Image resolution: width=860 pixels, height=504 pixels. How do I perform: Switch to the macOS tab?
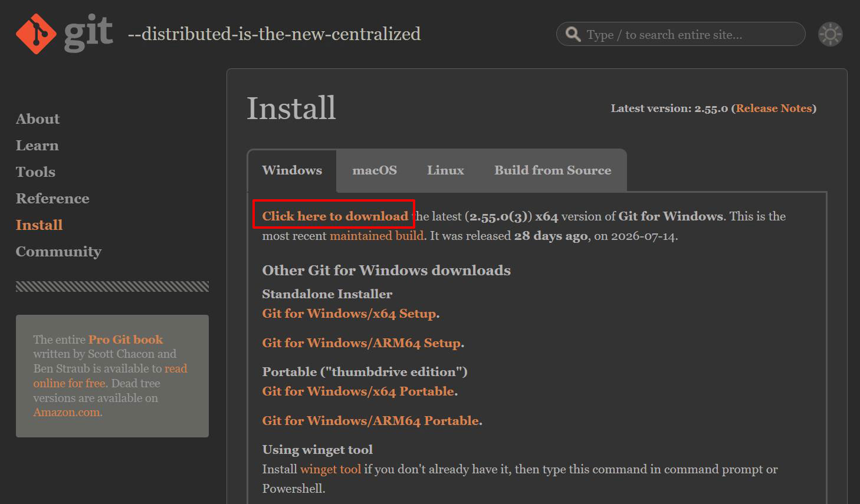point(375,170)
